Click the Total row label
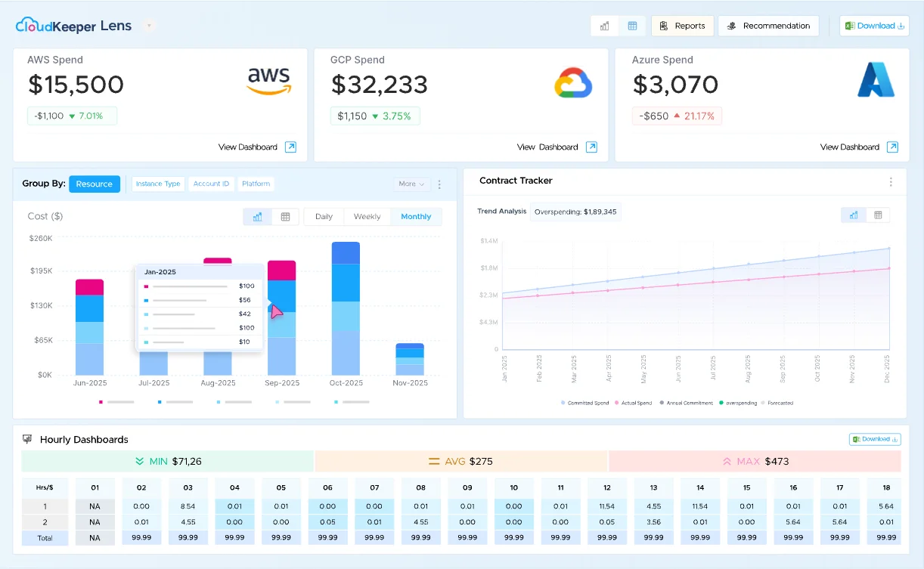The image size is (924, 569). coord(45,538)
